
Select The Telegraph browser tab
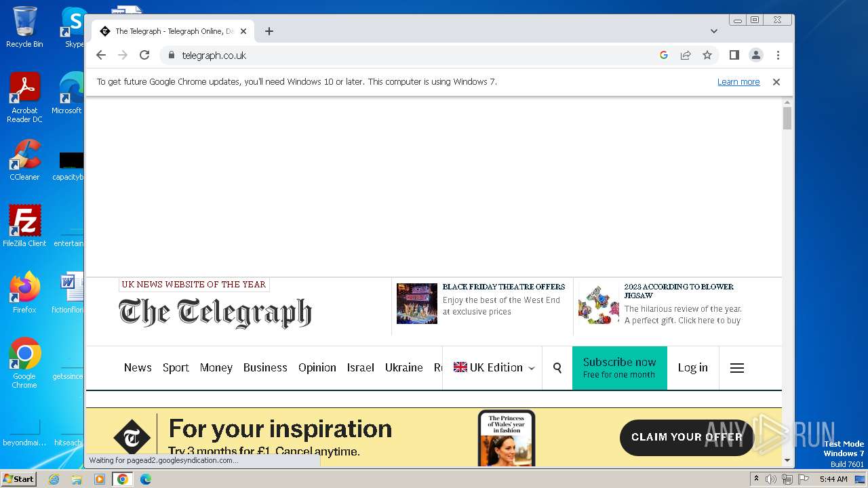(173, 31)
